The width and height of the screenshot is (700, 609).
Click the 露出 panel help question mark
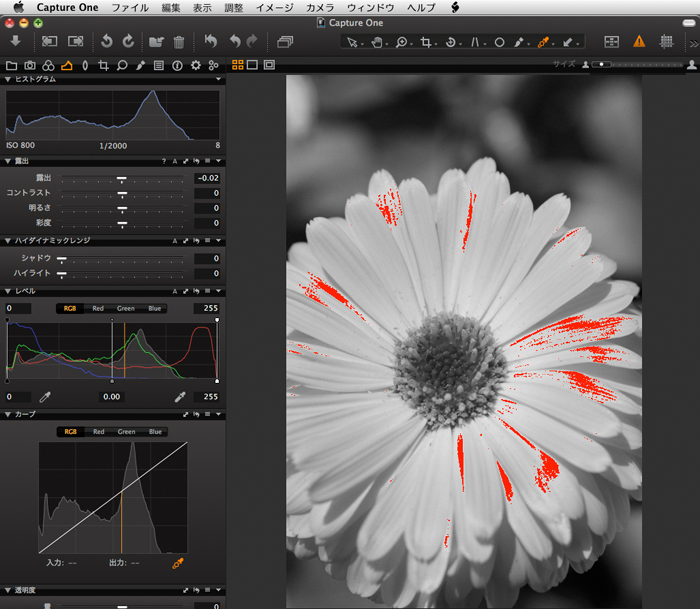[164, 161]
